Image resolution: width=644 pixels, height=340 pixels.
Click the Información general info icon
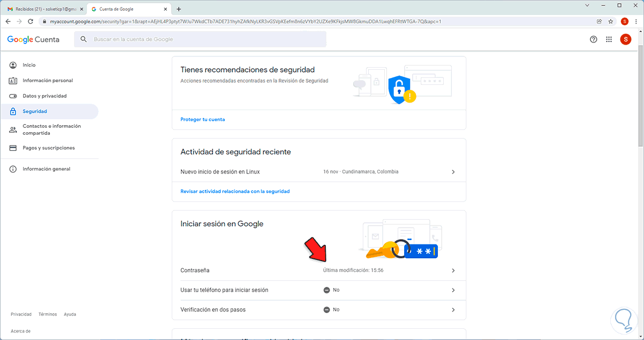pos(13,169)
